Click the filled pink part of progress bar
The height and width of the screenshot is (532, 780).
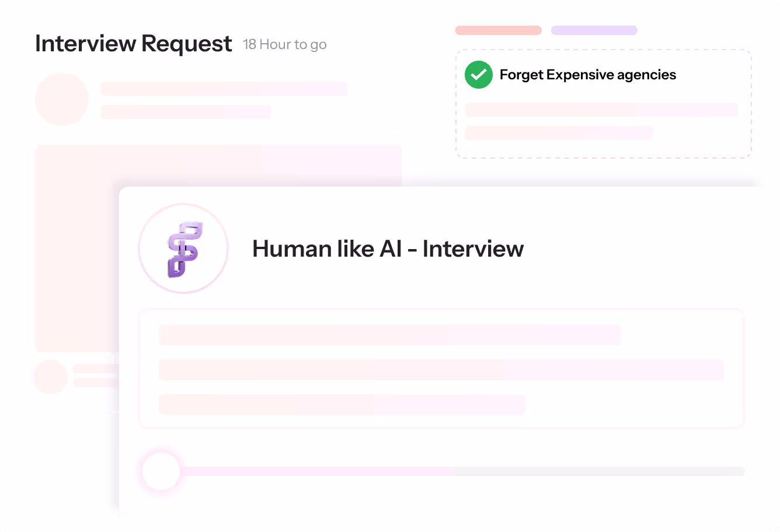pos(317,471)
